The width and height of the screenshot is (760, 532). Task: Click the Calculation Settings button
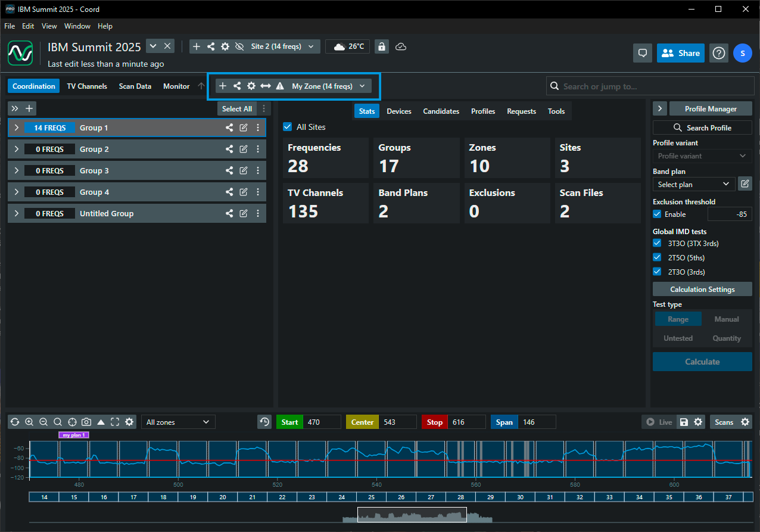pyautogui.click(x=702, y=290)
